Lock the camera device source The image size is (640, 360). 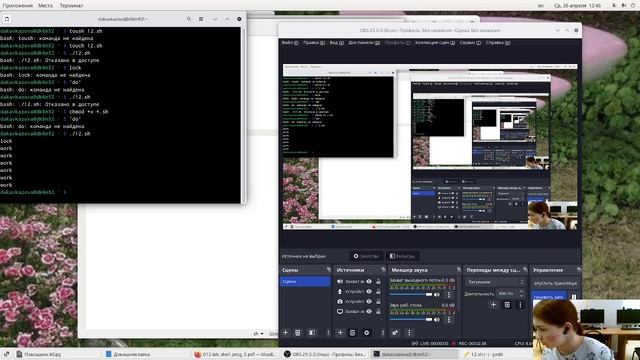(x=378, y=301)
